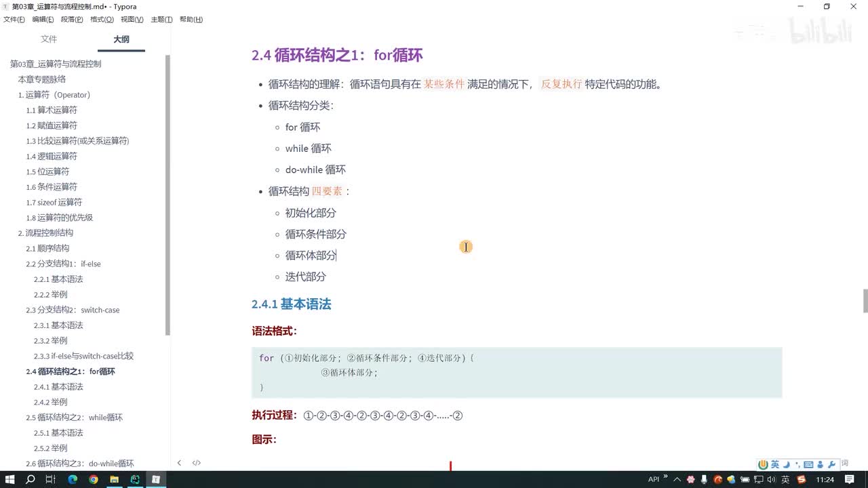Click the Typora taskbar icon
Screen dimensions: 868x488
tap(156, 479)
